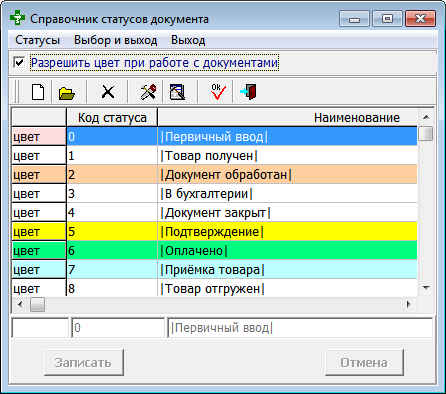Click the Выход menu item
Screen dimensions: 446x394
(188, 40)
